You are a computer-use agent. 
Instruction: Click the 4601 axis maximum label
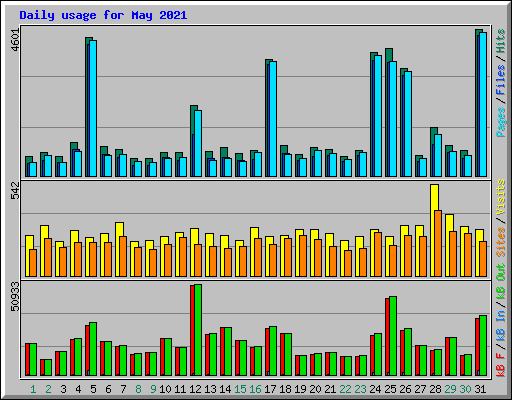point(15,40)
